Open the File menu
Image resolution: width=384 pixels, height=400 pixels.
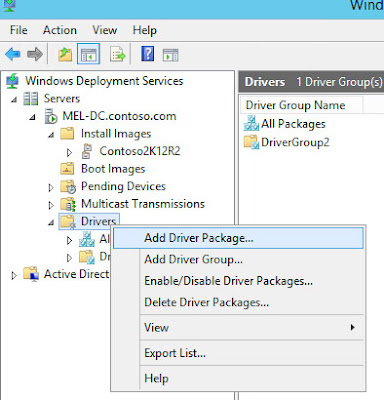click(x=19, y=30)
